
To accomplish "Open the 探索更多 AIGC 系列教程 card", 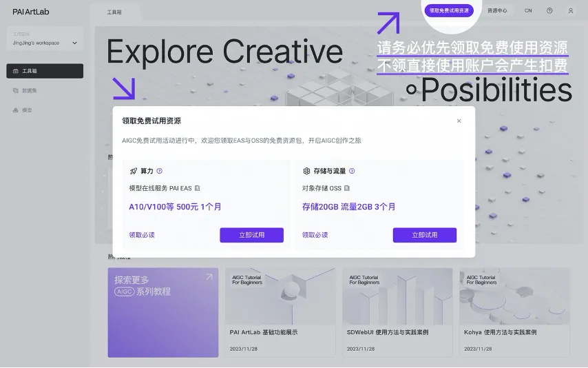I will point(163,312).
